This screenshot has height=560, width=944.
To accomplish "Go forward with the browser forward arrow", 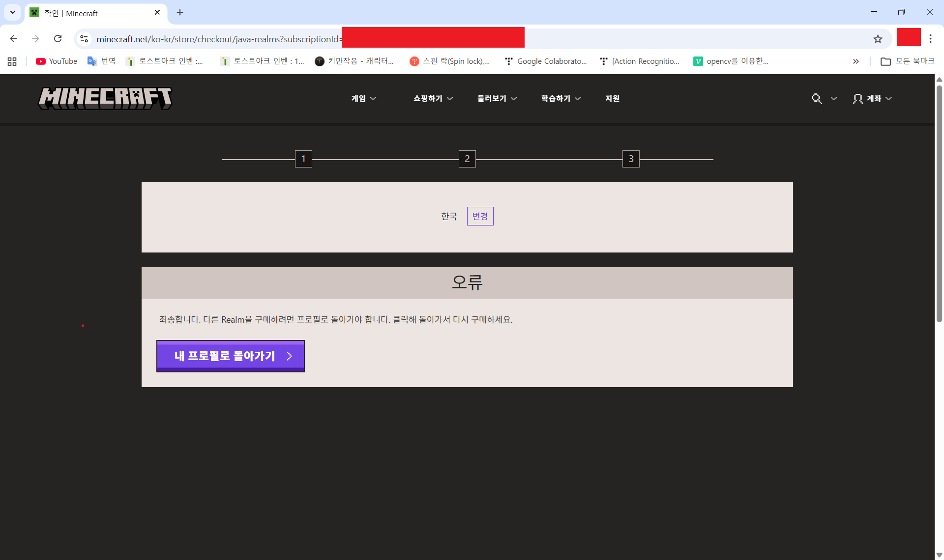I will tap(35, 39).
